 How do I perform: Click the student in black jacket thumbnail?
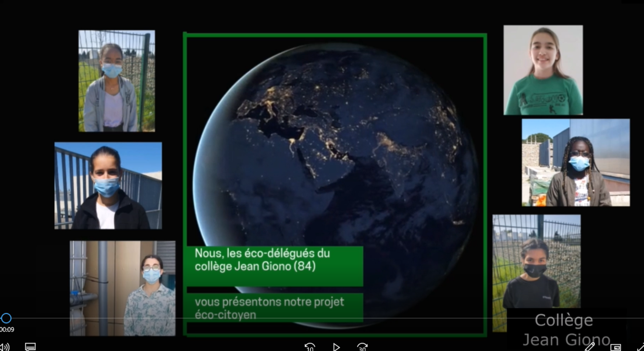point(108,185)
